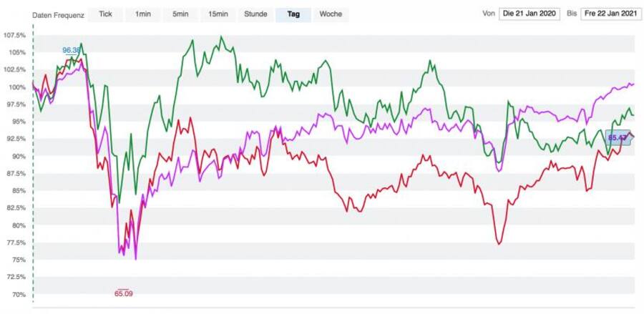Click the 107.5% y-axis label
The width and height of the screenshot is (644, 314).
pos(14,35)
